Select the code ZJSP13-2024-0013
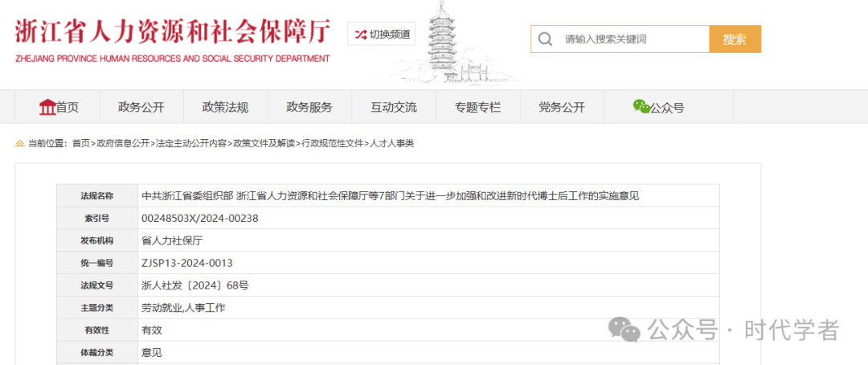The height and width of the screenshot is (365, 868). pyautogui.click(x=187, y=263)
